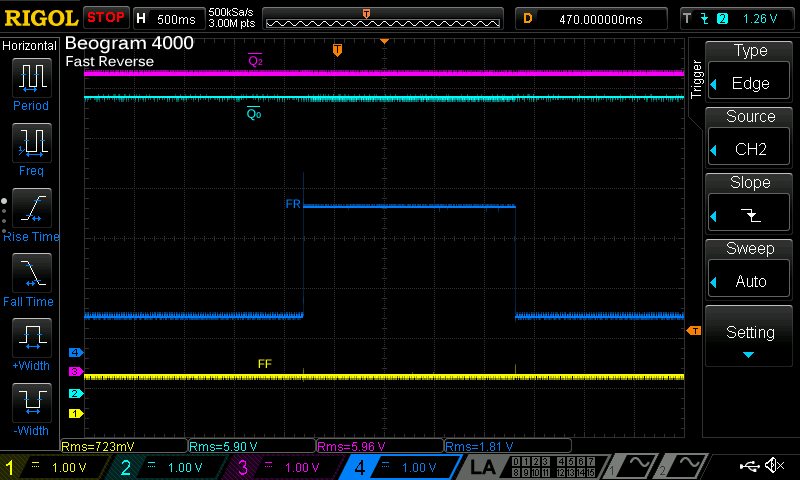
Task: Click the speaker mute icon
Action: [x=773, y=465]
